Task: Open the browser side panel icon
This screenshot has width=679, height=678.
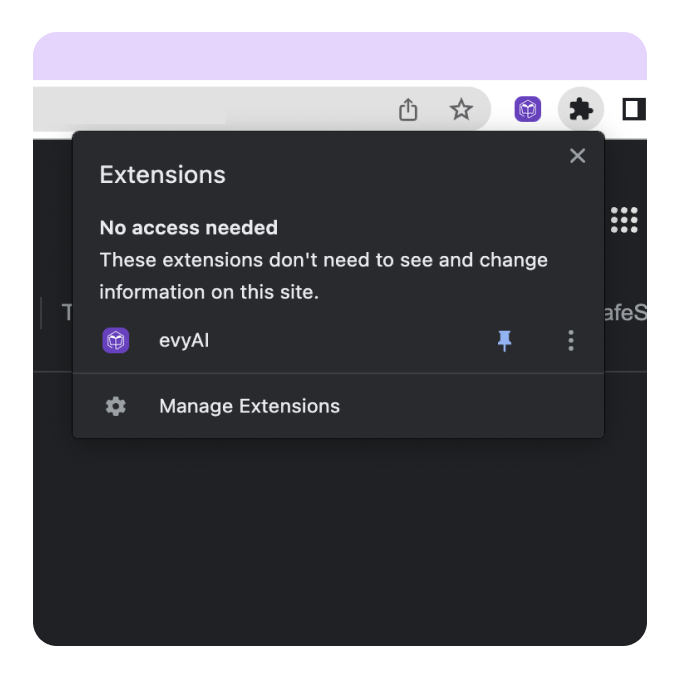Action: (634, 109)
